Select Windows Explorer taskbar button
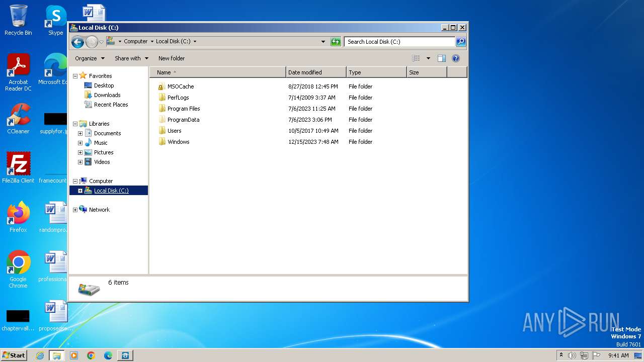The height and width of the screenshot is (362, 644). [x=57, y=355]
